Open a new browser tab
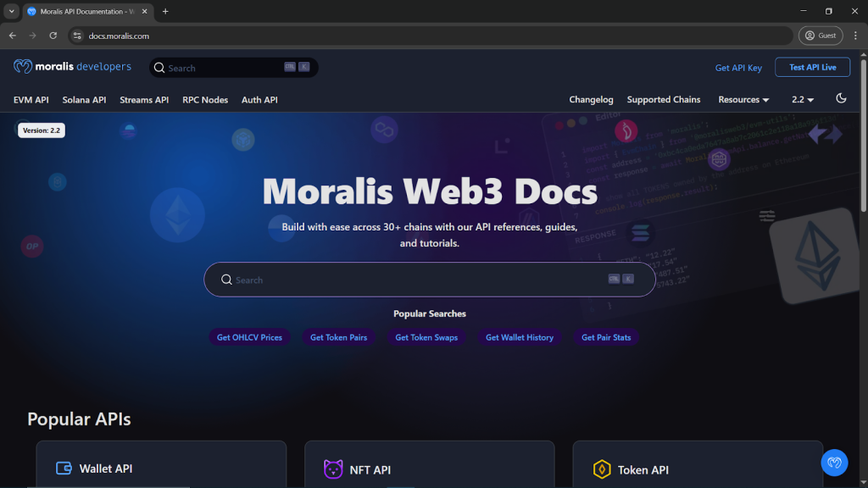The height and width of the screenshot is (488, 868). [165, 11]
